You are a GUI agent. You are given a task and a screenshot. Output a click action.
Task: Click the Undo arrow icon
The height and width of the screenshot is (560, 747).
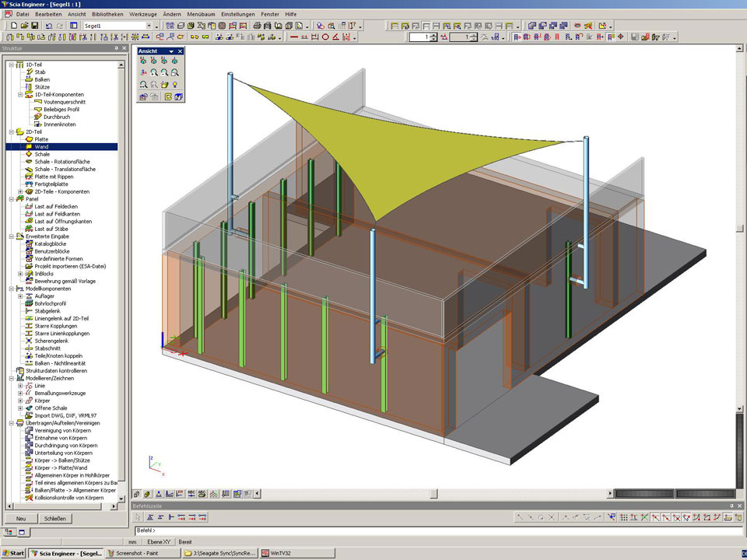49,26
